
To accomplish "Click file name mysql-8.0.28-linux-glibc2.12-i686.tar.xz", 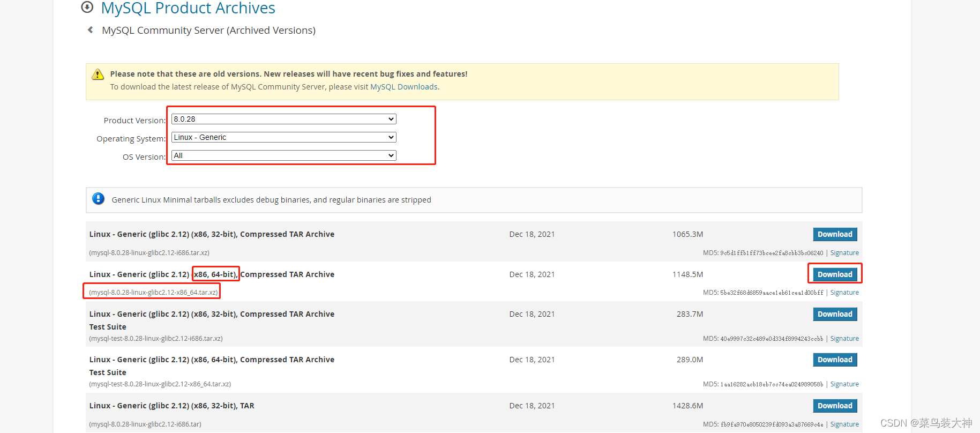I will click(149, 253).
